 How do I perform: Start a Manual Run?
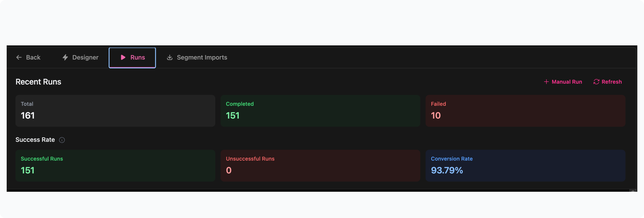coord(567,82)
